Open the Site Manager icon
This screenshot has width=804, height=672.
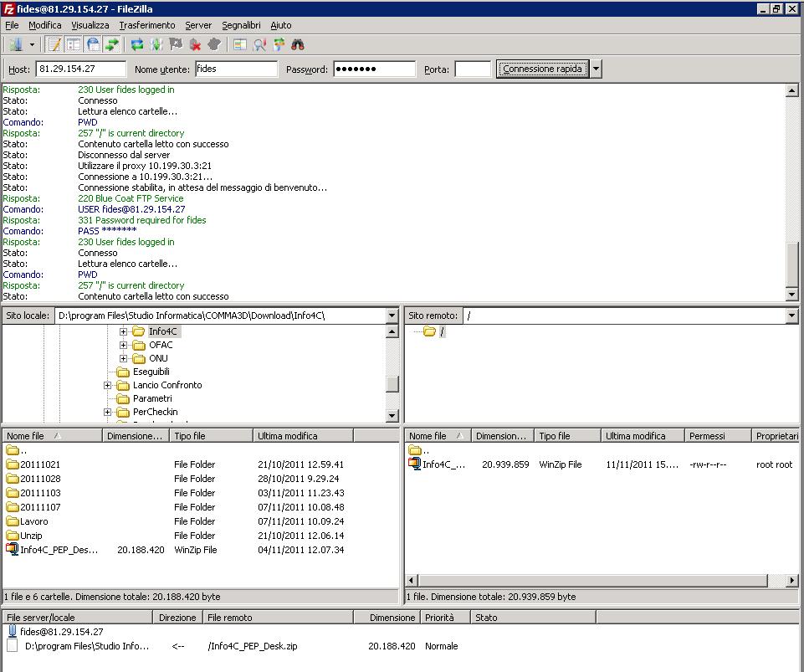pos(15,44)
